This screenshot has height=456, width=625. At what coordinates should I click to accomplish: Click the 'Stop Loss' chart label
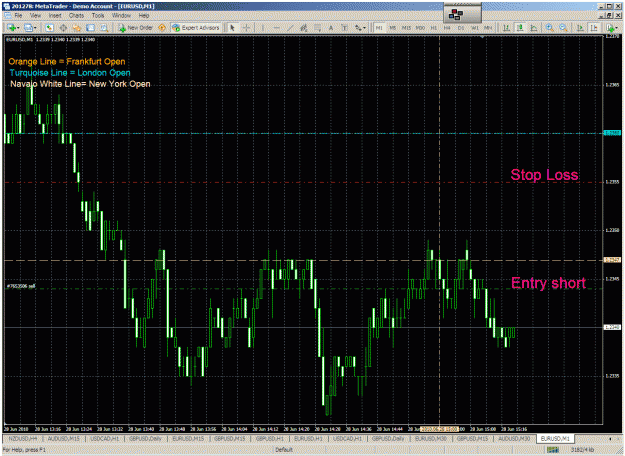(544, 175)
